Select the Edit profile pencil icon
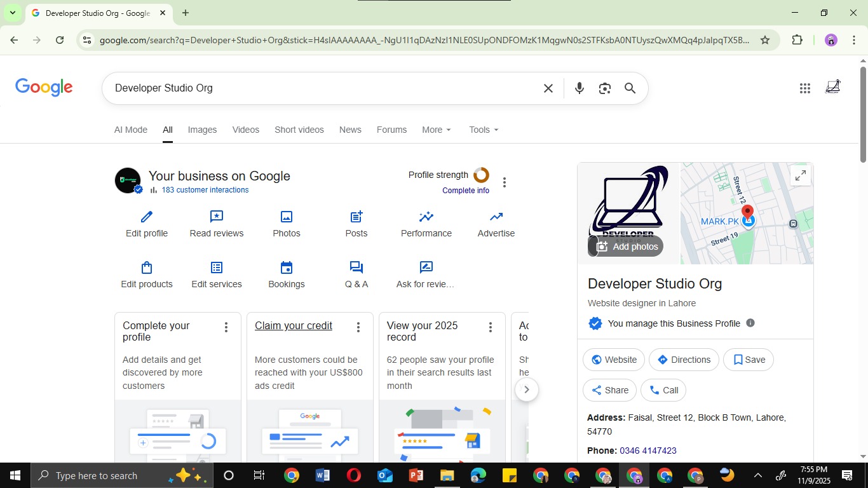 click(146, 217)
